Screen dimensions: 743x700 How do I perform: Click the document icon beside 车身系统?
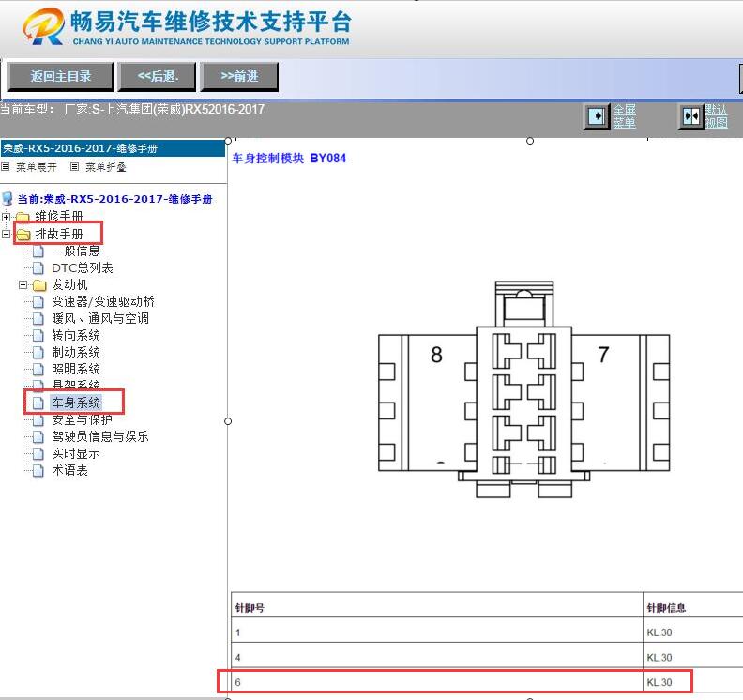38,403
